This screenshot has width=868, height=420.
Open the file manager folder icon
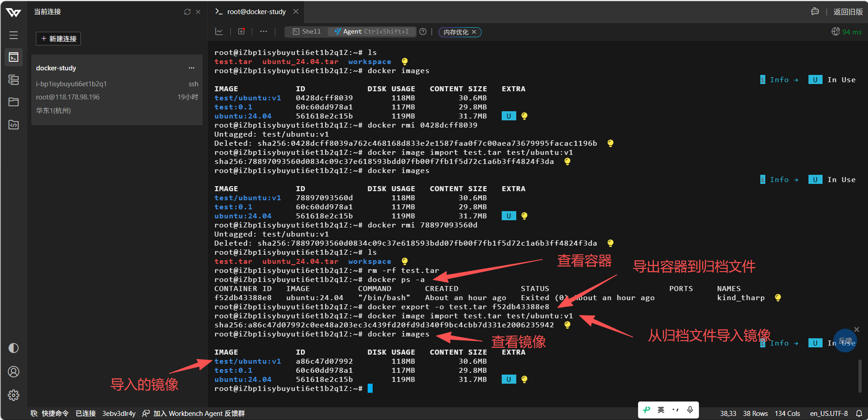[x=14, y=102]
